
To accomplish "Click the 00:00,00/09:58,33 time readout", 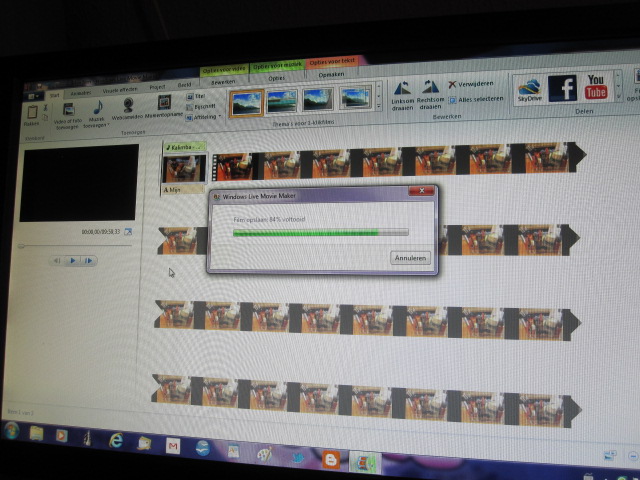I will pos(100,232).
